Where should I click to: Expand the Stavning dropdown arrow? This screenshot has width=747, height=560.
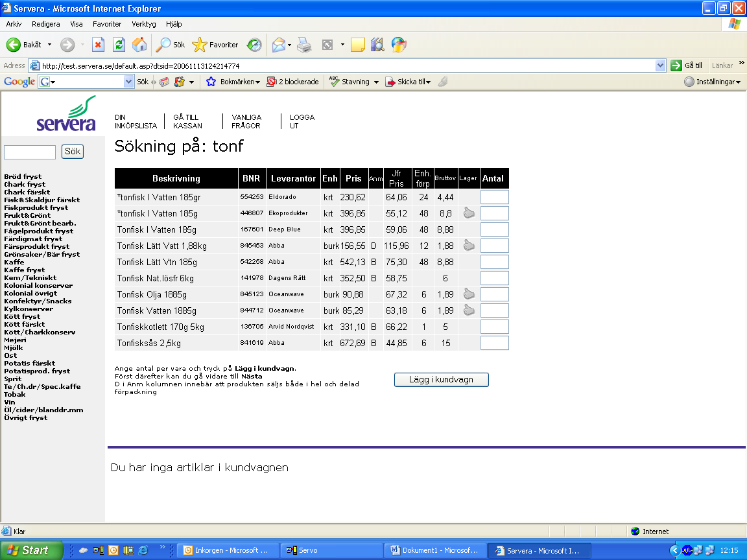[x=376, y=82]
